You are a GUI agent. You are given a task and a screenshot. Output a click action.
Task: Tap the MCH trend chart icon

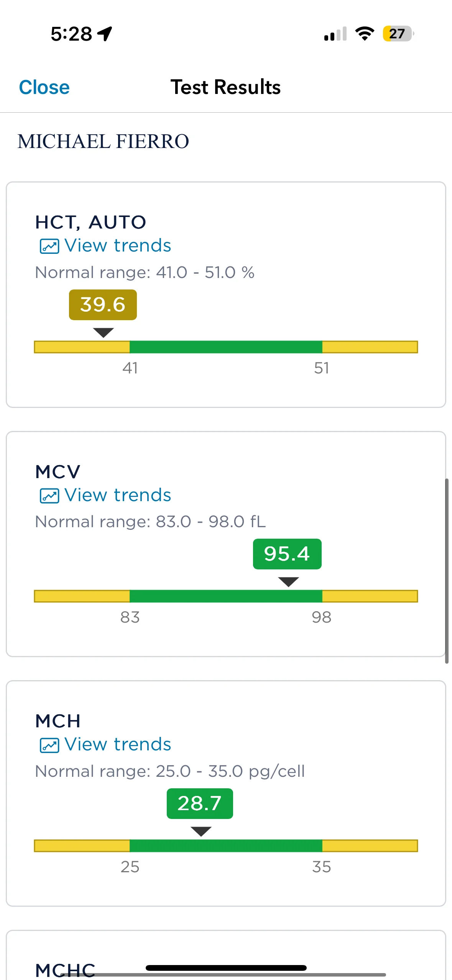click(49, 745)
